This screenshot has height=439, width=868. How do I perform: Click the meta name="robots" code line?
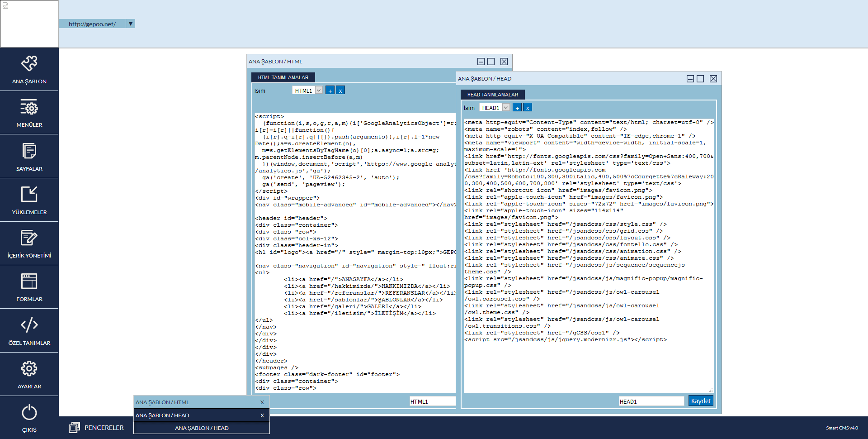(x=546, y=129)
